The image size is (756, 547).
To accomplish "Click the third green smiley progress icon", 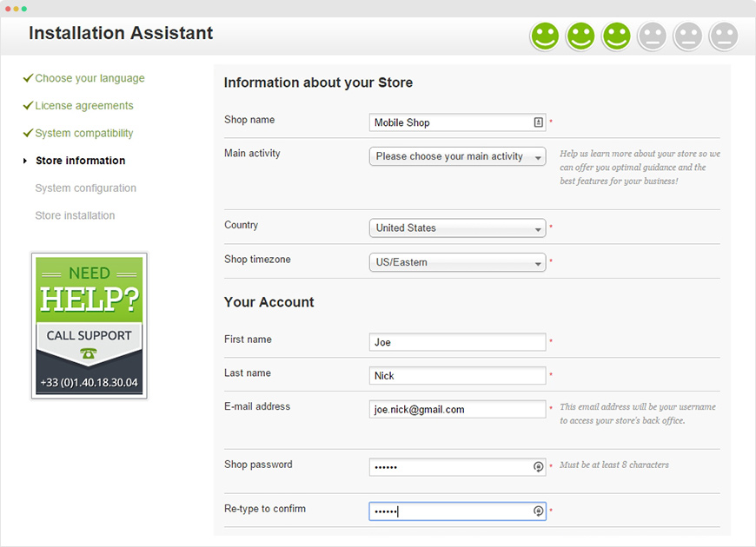I will [616, 36].
